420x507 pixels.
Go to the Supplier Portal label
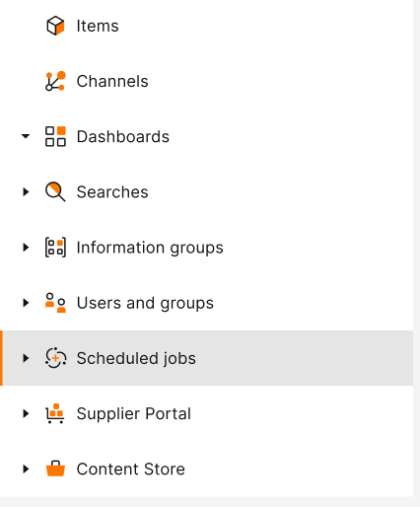tap(134, 413)
